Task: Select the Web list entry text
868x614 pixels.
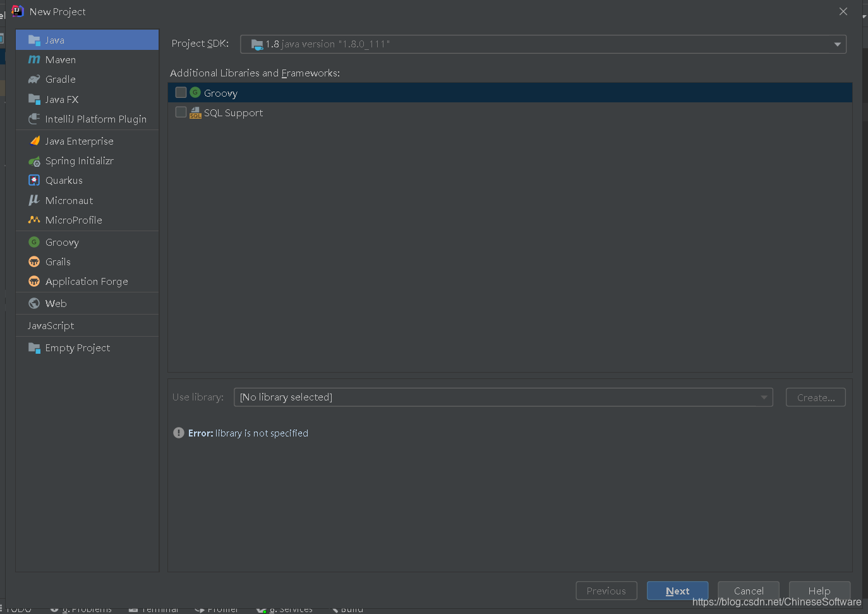Action: [x=56, y=303]
